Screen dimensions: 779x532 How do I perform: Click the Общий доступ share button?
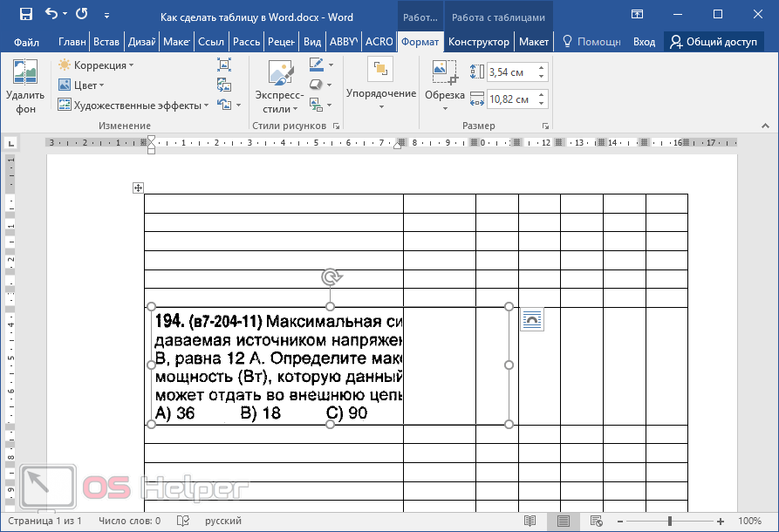(713, 42)
